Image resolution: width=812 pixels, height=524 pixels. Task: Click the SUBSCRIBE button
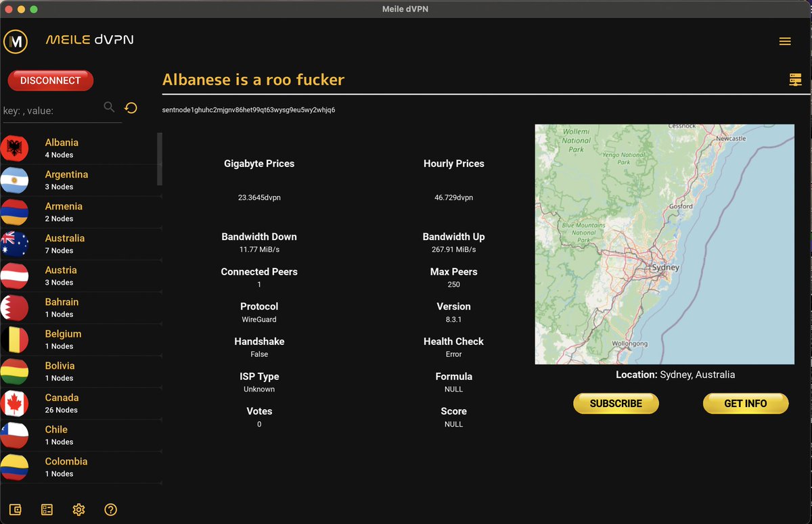point(616,404)
